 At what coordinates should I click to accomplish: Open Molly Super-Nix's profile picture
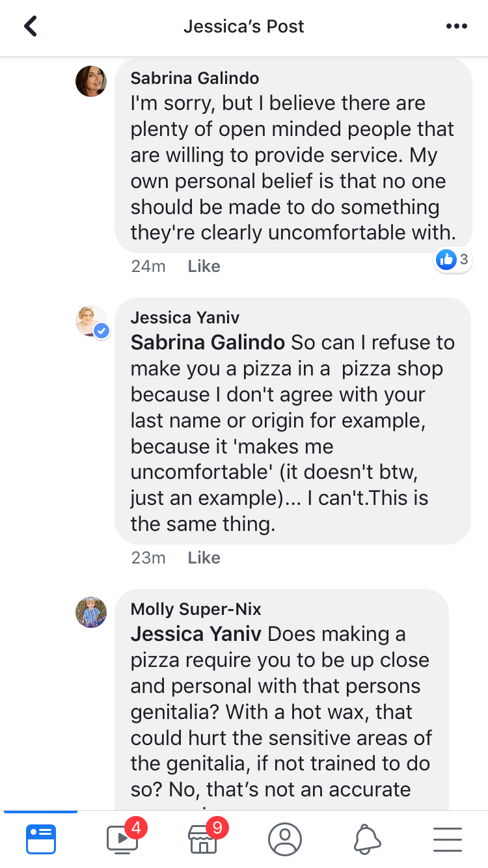91,612
